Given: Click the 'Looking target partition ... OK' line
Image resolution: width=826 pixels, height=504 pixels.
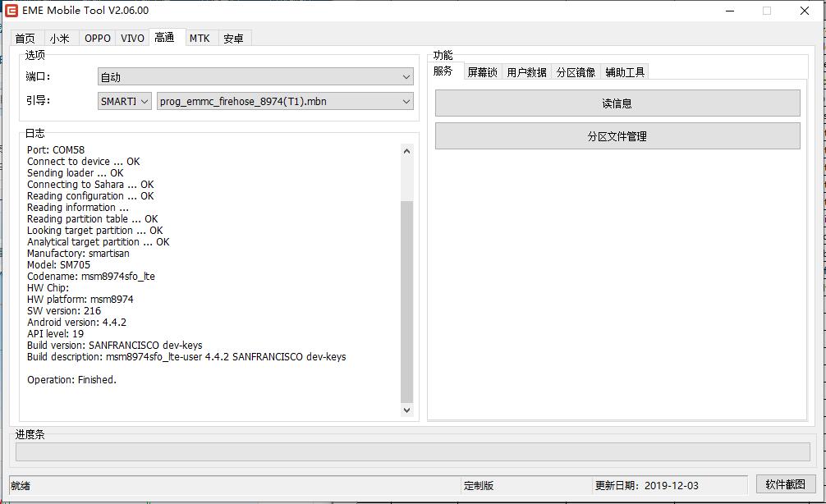Looking at the screenshot, I should [x=94, y=231].
